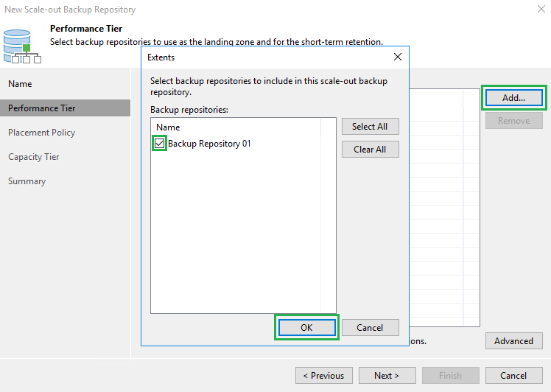Open the Placement Policy wizard step

pyautogui.click(x=42, y=133)
